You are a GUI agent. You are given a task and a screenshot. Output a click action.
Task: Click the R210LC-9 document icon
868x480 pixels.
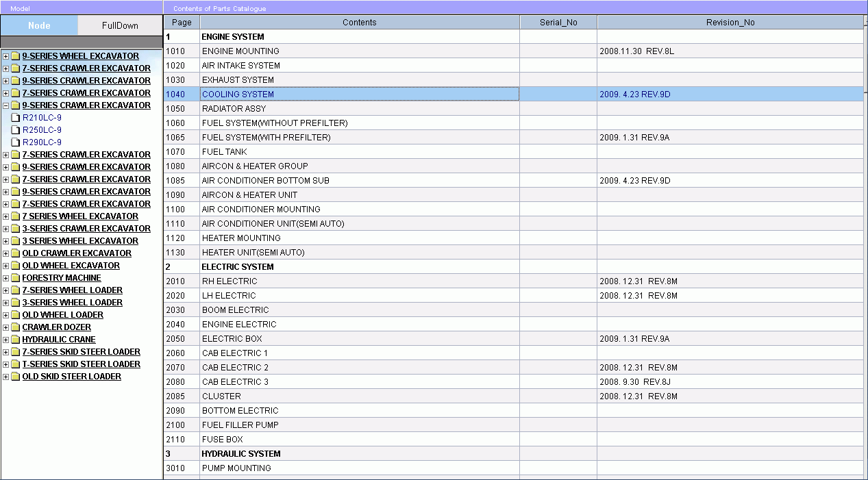[15, 118]
